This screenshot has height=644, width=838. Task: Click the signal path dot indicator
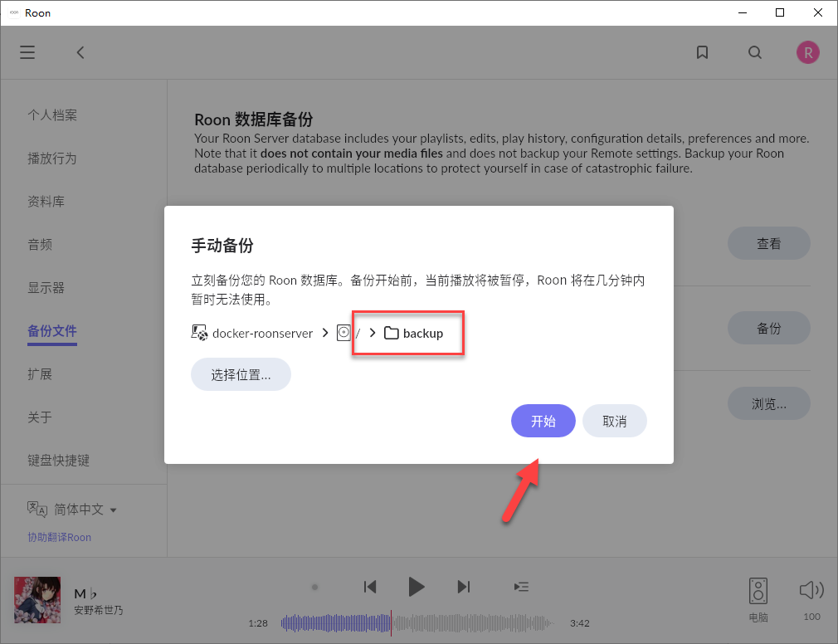(x=314, y=587)
